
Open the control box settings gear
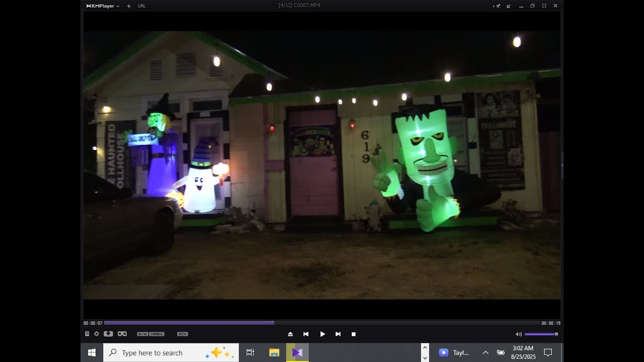click(97, 334)
